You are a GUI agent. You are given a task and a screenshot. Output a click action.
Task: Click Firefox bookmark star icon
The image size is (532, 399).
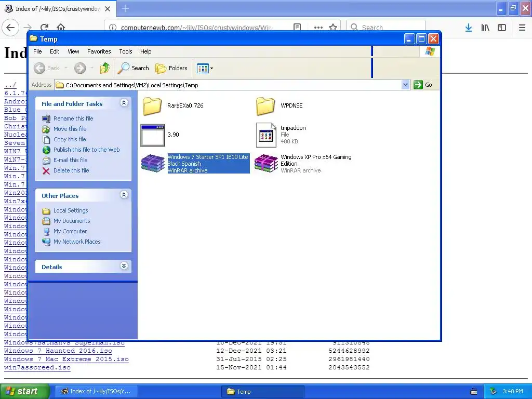tap(333, 28)
